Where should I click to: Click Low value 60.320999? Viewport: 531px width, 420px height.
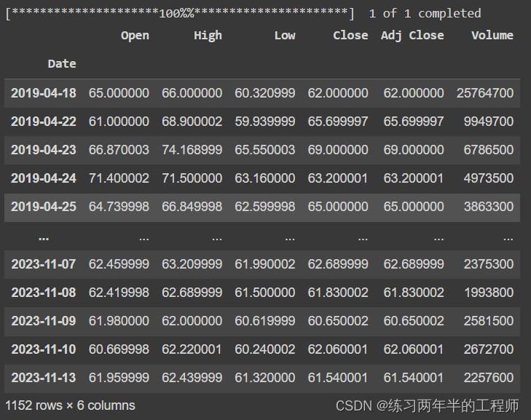coord(265,93)
